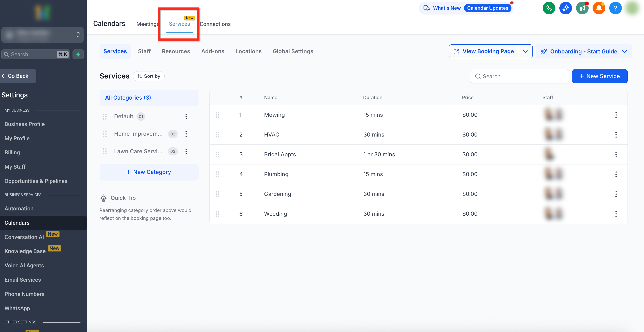The height and width of the screenshot is (332, 644).
Task: Click the services Search input field
Action: [520, 76]
